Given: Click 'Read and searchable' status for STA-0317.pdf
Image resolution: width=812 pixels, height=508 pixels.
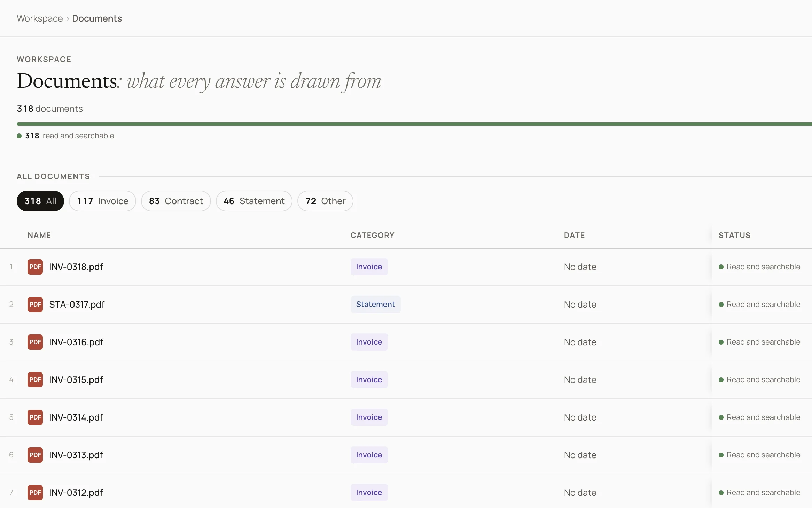Looking at the screenshot, I should click(x=759, y=305).
